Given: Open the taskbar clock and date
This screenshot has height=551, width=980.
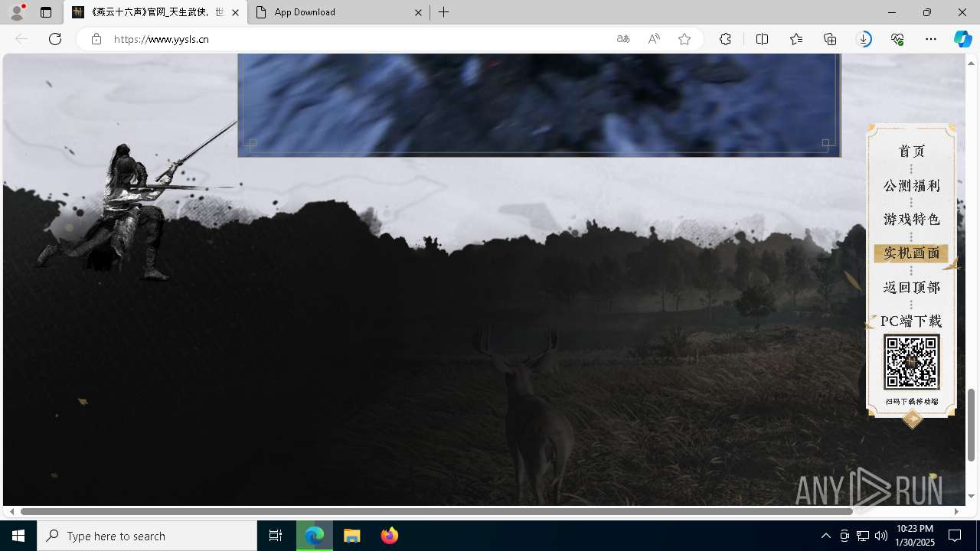Looking at the screenshot, I should point(914,536).
